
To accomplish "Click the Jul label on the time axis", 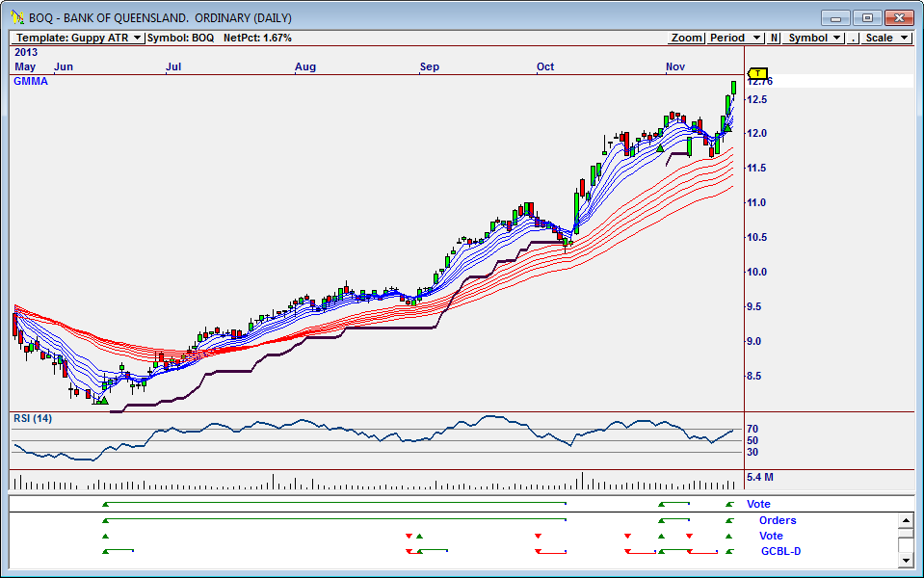I will [173, 66].
